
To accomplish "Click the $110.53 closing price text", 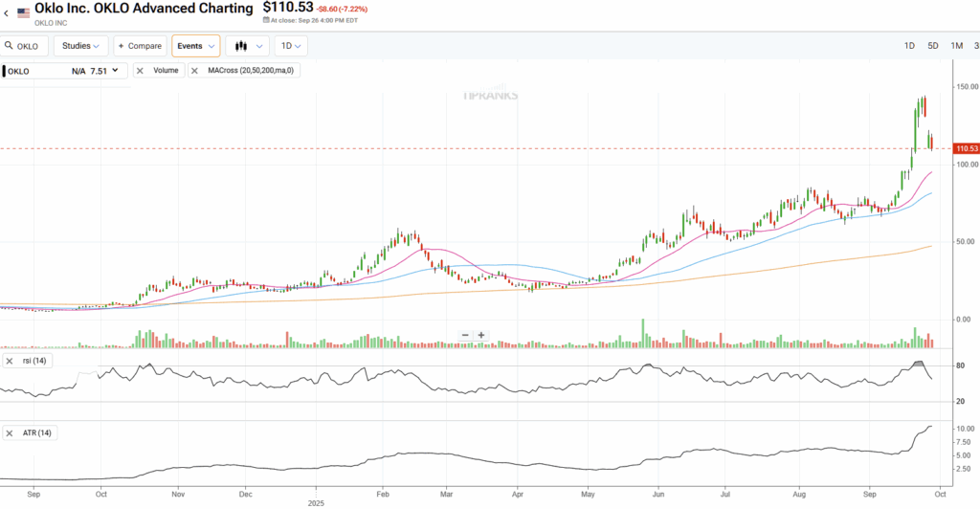I will coord(287,8).
